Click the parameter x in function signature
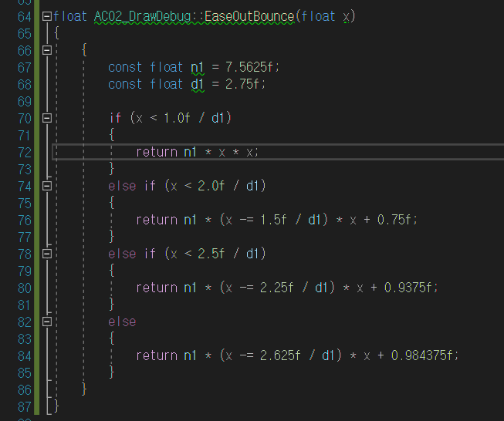This screenshot has width=504, height=421. 347,16
